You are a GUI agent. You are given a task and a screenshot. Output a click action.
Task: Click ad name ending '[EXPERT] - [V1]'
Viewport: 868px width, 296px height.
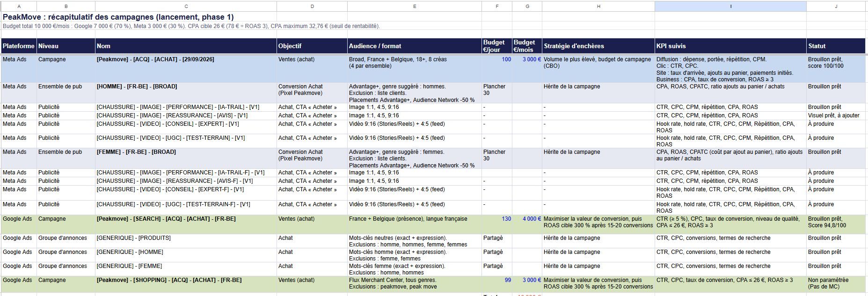point(168,124)
